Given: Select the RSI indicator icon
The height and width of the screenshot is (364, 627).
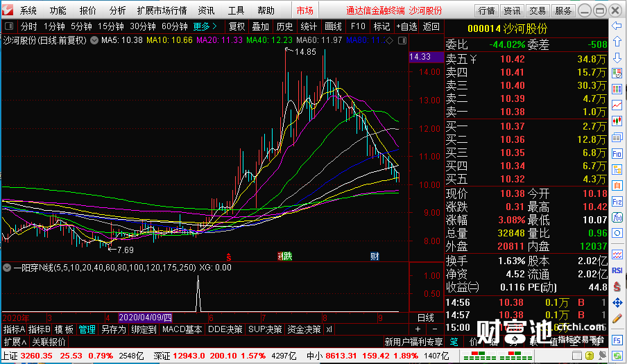Looking at the screenshot, I should pos(617,270).
